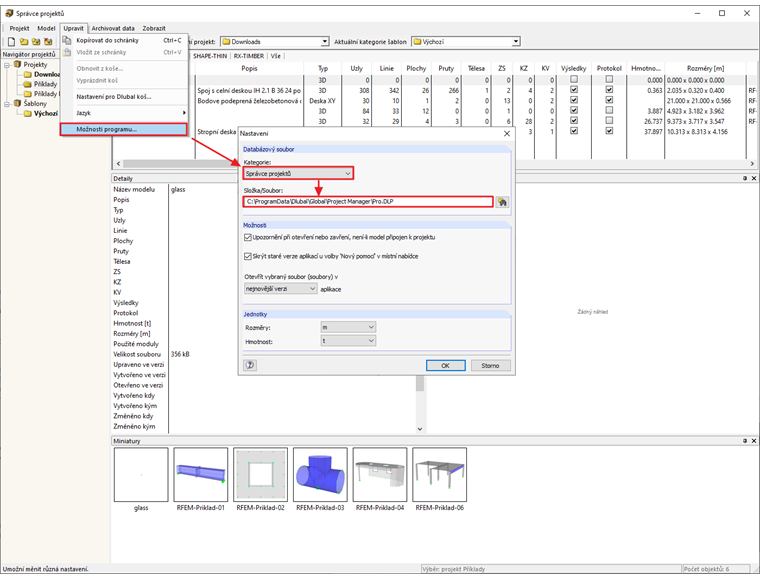Toggle Skrýt staré verze aplikací checkbox

(x=248, y=256)
